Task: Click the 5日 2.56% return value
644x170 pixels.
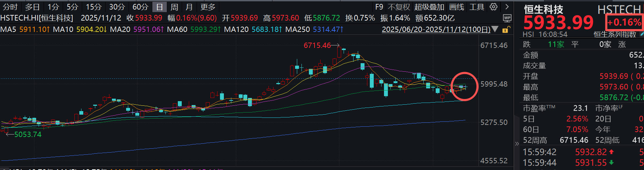Action: pyautogui.click(x=577, y=119)
